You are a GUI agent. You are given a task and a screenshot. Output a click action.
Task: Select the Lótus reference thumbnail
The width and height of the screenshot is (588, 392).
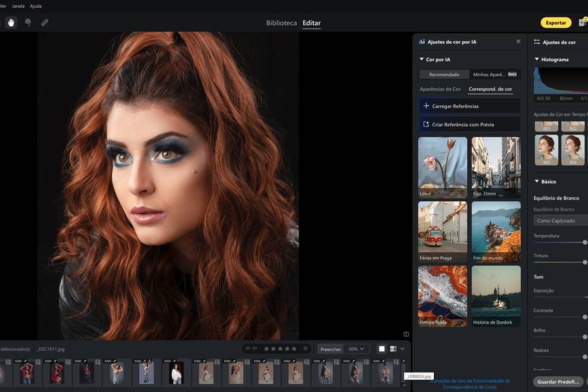pos(442,167)
